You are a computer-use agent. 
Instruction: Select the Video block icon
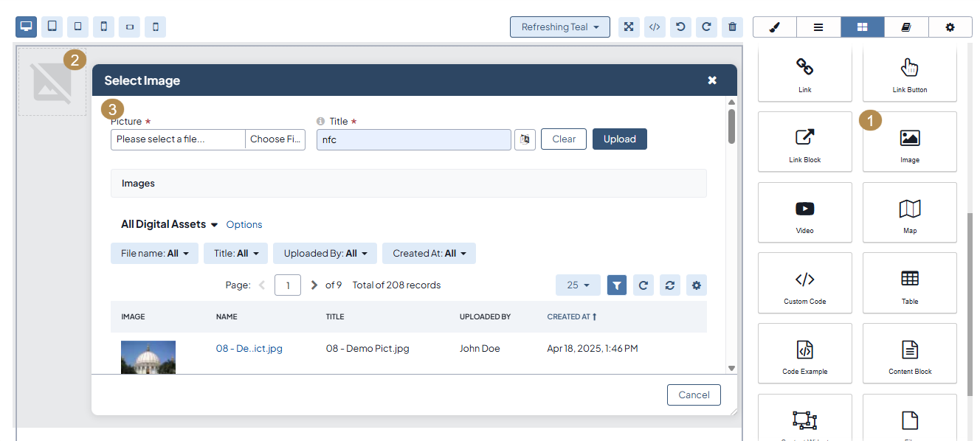pos(804,212)
